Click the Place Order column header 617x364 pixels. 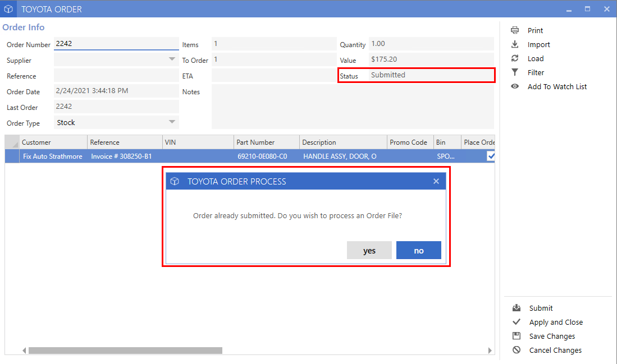478,142
